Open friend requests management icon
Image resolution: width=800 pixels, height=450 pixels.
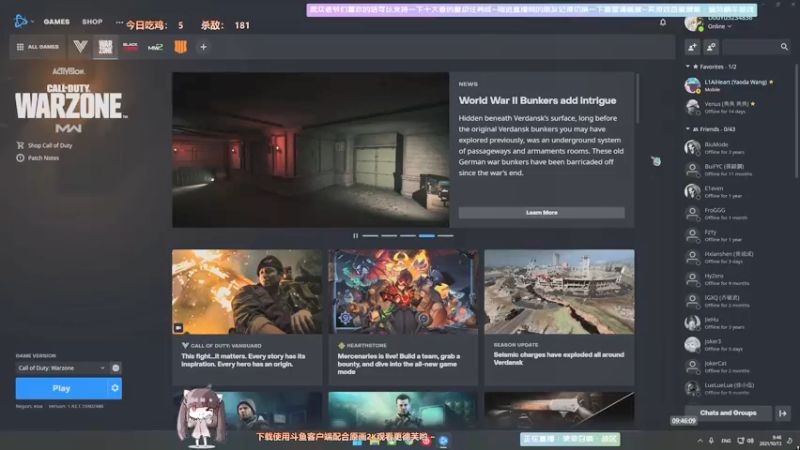pyautogui.click(x=711, y=47)
